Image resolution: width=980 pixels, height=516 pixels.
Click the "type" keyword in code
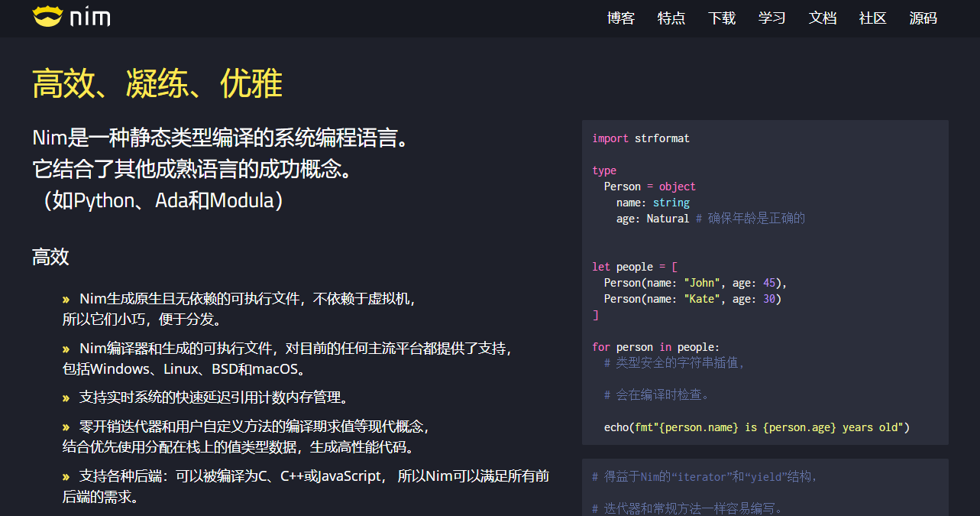(x=604, y=170)
